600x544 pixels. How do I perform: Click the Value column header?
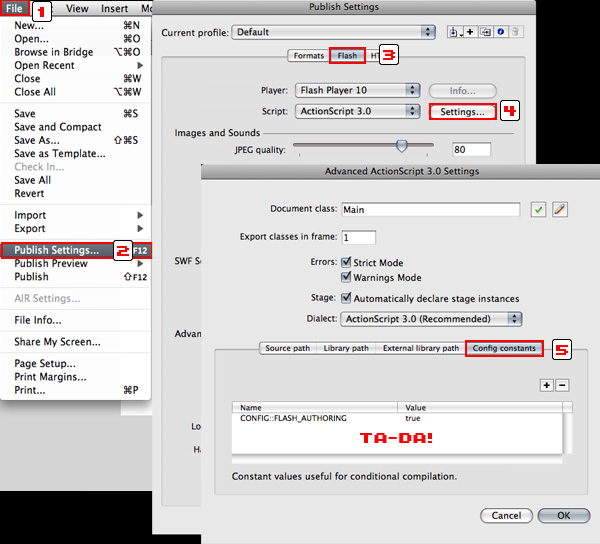(480, 407)
